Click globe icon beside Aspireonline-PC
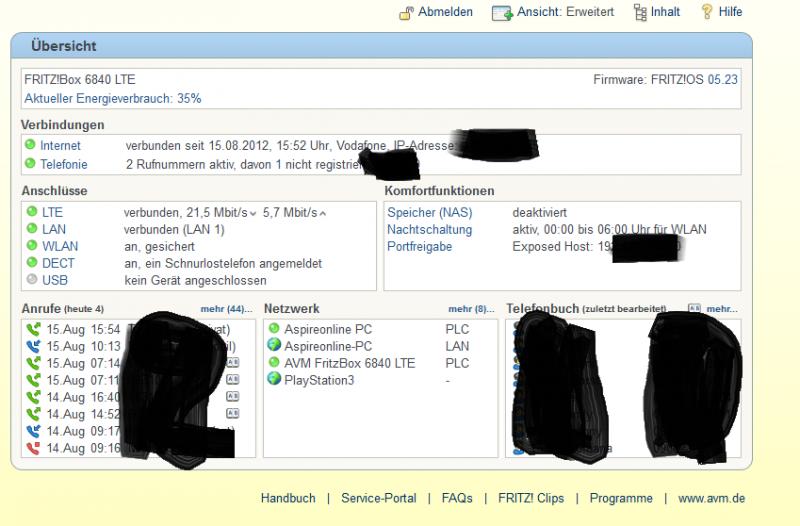 pos(274,345)
